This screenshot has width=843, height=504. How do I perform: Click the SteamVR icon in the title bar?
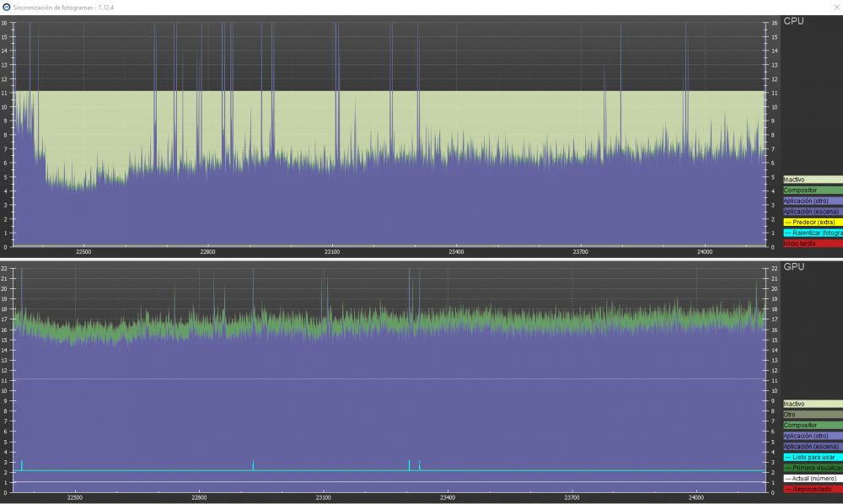(7, 6)
